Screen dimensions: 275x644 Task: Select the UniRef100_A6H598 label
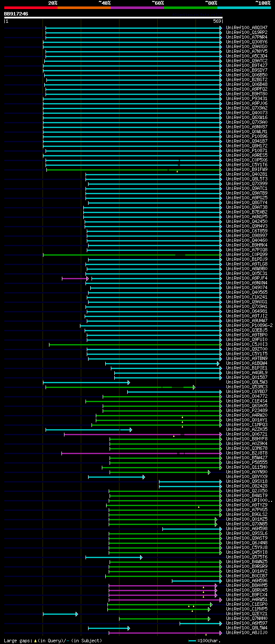click(247, 528)
